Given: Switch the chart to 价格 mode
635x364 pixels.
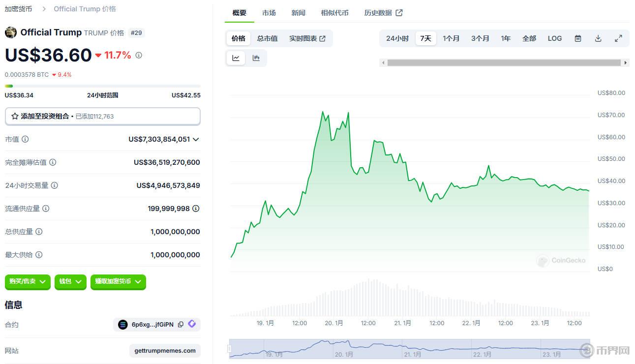Looking at the screenshot, I should pos(239,38).
